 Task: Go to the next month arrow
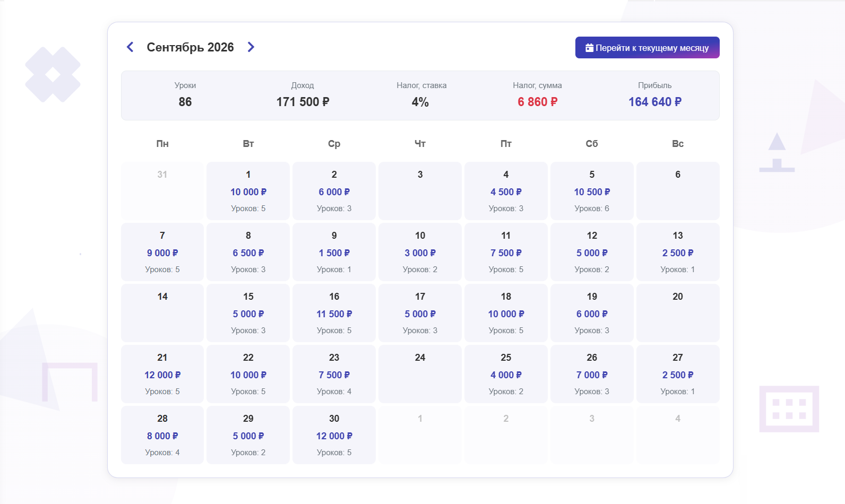[x=251, y=47]
